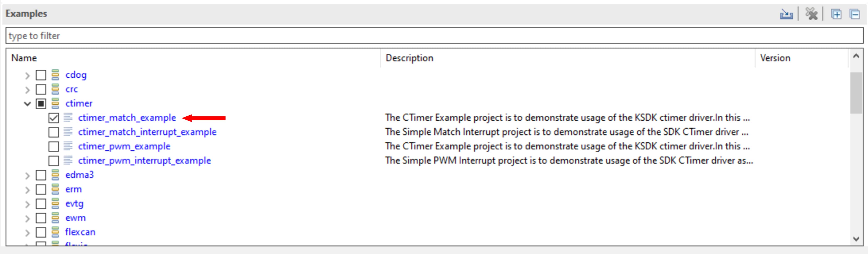Check the ctimer_pwm_example checkbox
The height and width of the screenshot is (254, 868).
pos(54,146)
